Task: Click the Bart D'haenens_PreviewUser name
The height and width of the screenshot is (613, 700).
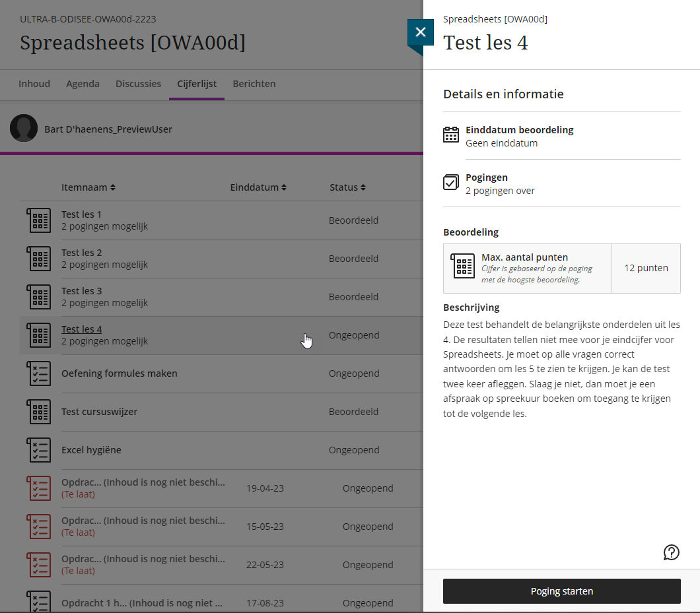Action: pyautogui.click(x=108, y=129)
